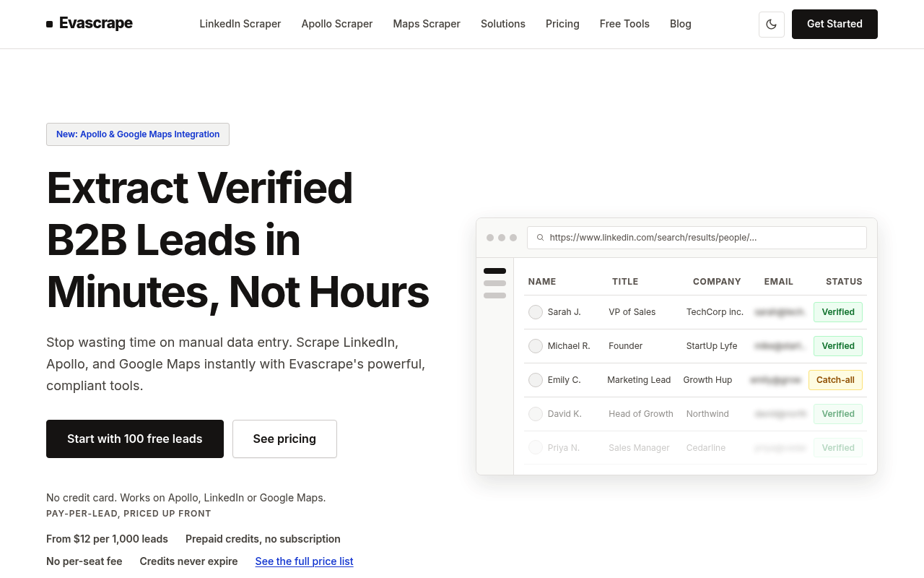The width and height of the screenshot is (924, 578).
Task: Select the name Sarah J. in the table
Action: click(565, 312)
